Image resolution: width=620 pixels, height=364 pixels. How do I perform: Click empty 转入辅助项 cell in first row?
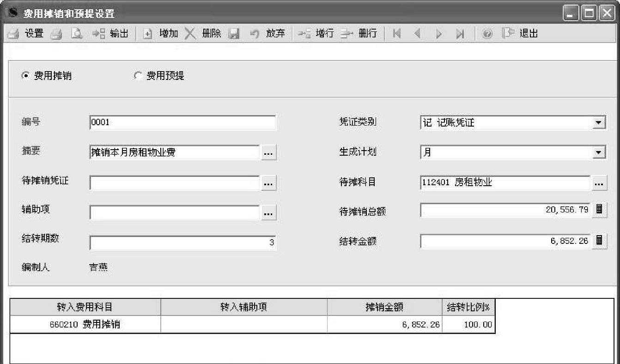tap(244, 324)
